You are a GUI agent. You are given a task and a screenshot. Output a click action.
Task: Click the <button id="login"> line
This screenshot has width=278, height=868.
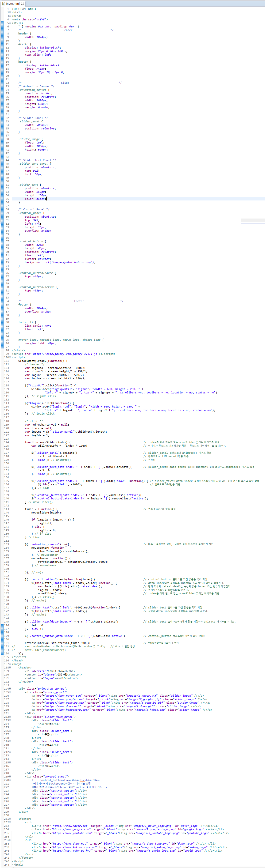[x=51, y=678]
